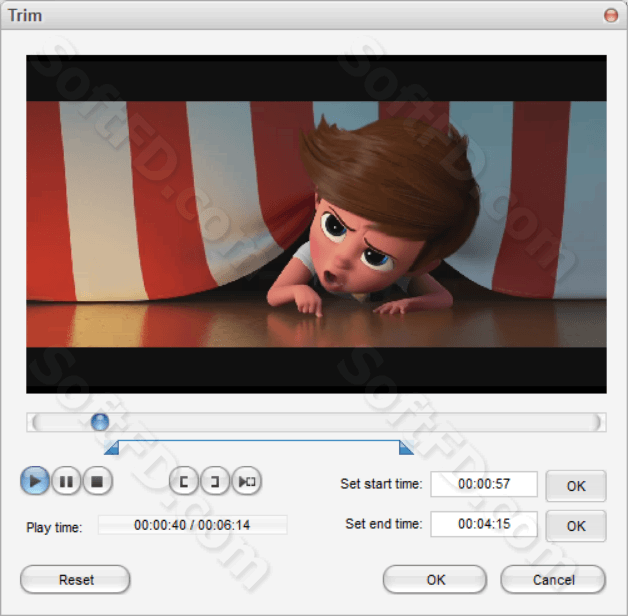The width and height of the screenshot is (628, 616).
Task: Confirm start time with its OK button
Action: point(576,486)
